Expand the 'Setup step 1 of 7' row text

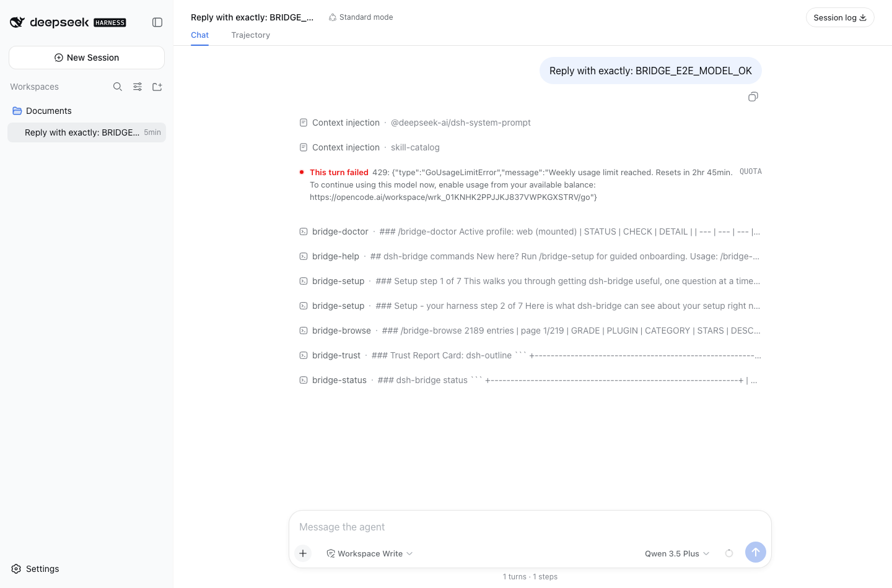[x=568, y=281]
